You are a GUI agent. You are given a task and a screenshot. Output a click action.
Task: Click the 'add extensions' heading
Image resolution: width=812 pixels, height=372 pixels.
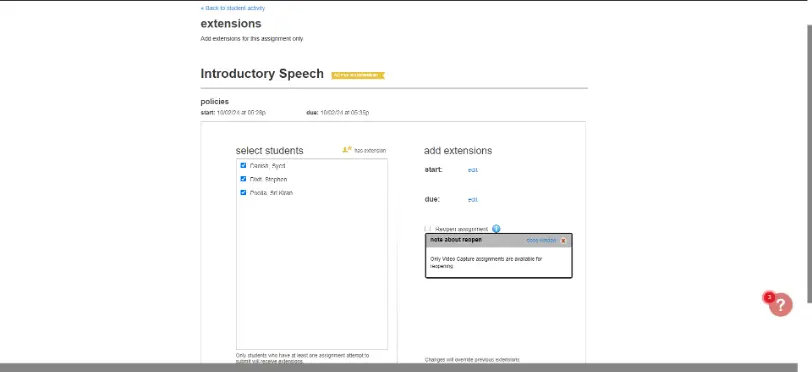458,151
